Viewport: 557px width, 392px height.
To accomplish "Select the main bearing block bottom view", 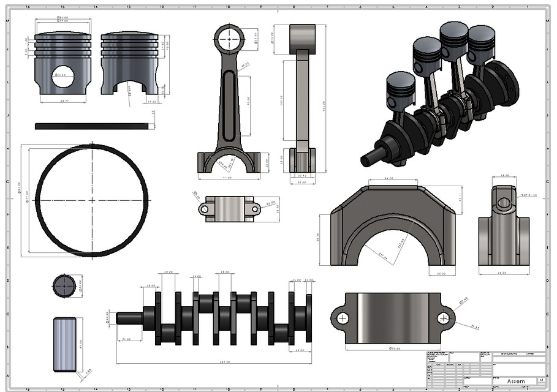I will (392, 318).
